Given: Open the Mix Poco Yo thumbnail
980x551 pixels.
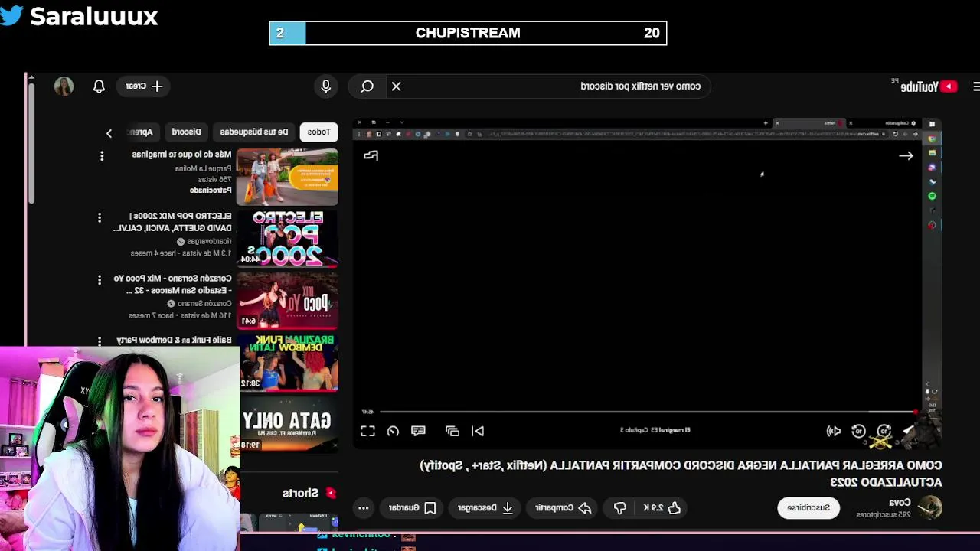Looking at the screenshot, I should pyautogui.click(x=287, y=301).
